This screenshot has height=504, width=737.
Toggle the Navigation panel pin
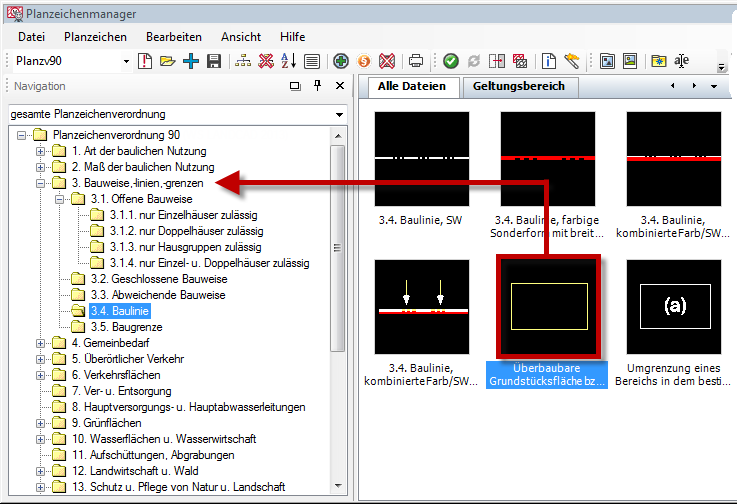tap(317, 87)
